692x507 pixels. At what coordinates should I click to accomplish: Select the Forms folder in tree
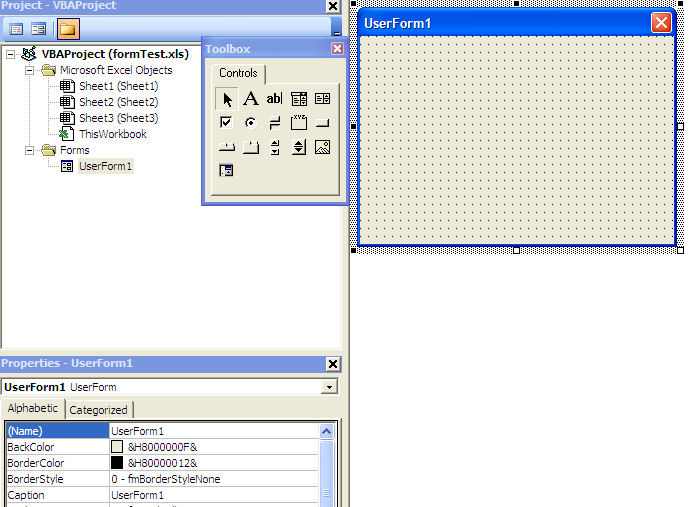[x=75, y=150]
